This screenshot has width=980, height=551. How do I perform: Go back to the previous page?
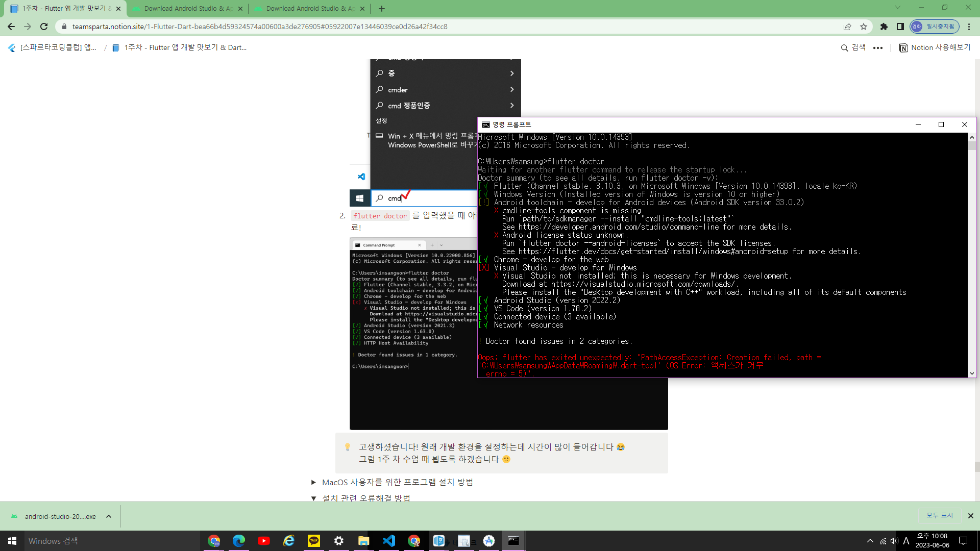11,27
